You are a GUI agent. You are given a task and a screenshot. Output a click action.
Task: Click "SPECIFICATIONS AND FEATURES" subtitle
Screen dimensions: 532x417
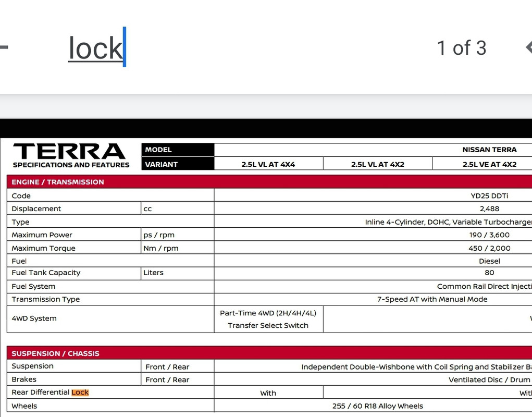[71, 165]
